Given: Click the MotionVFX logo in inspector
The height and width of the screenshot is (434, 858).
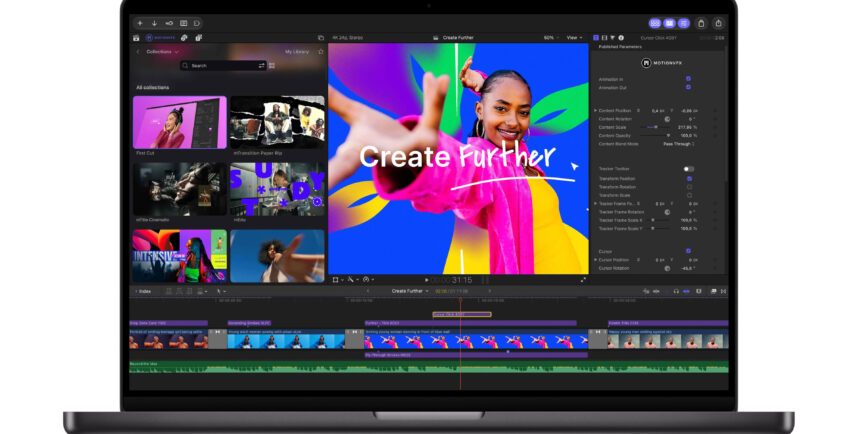Looking at the screenshot, I should click(x=662, y=63).
